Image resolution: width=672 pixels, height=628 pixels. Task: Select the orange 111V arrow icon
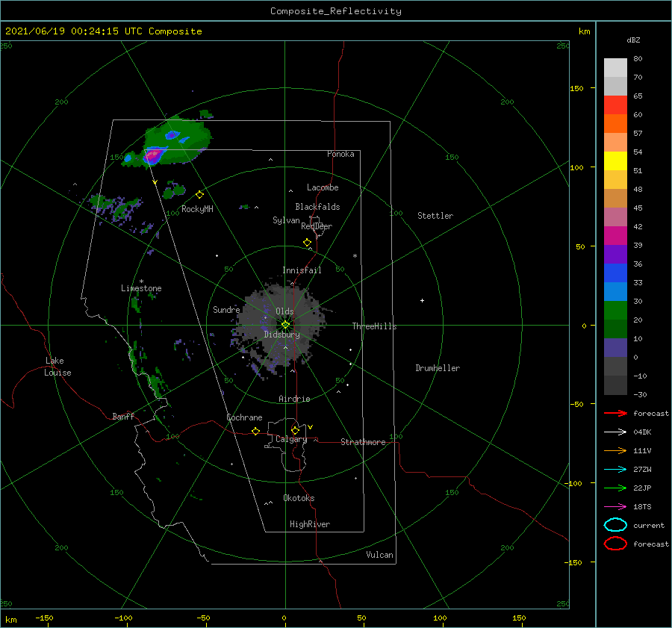615,450
